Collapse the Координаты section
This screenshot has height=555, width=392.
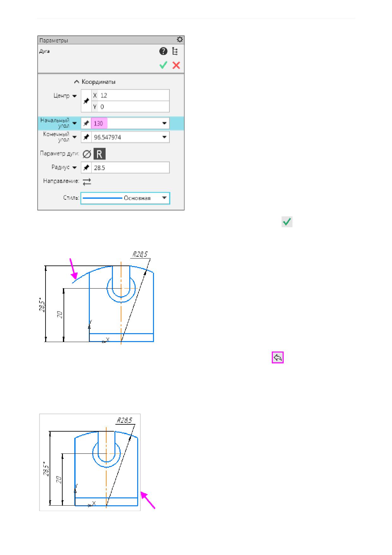click(76, 82)
